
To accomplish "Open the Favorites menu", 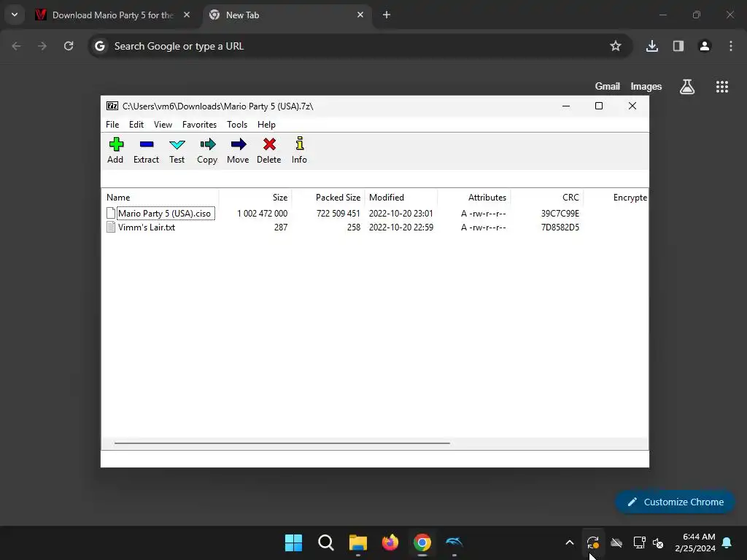I will (199, 124).
